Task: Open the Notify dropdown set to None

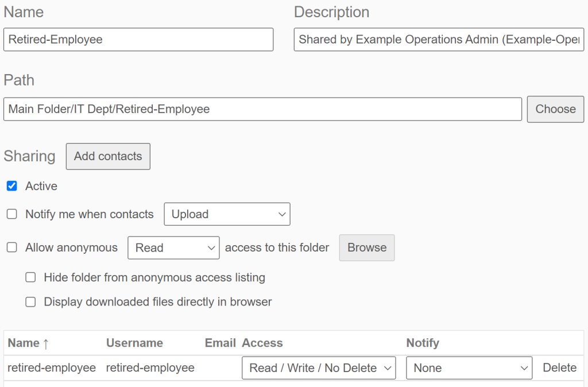Action: 469,367
